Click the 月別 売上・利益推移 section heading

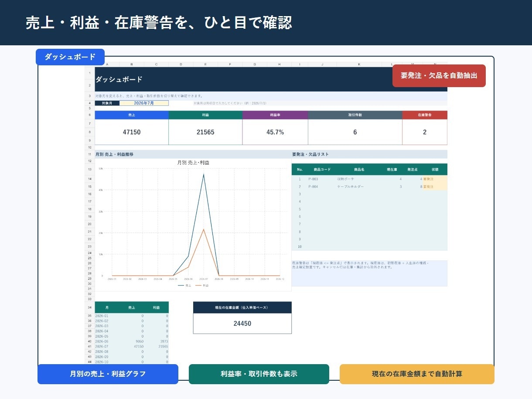(x=114, y=154)
